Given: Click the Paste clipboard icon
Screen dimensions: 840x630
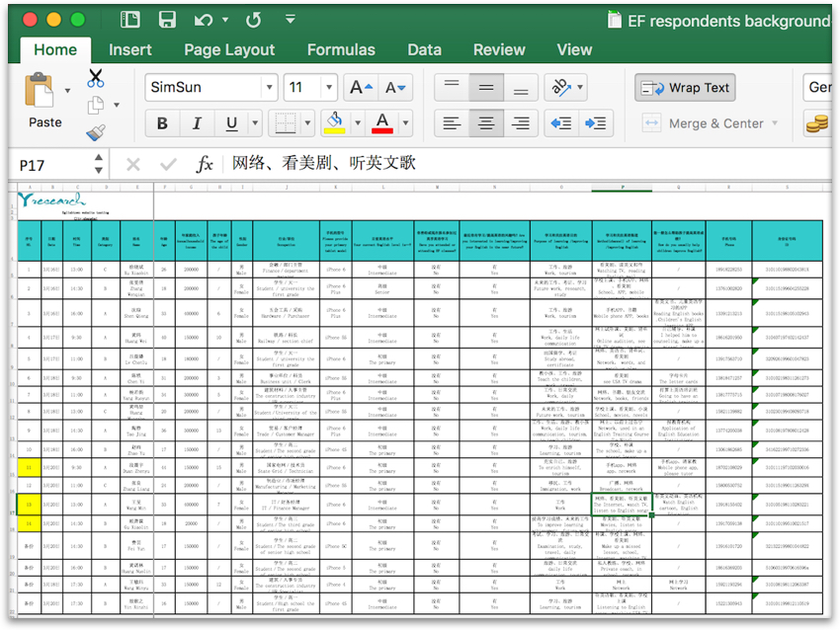Looking at the screenshot, I should 40,90.
